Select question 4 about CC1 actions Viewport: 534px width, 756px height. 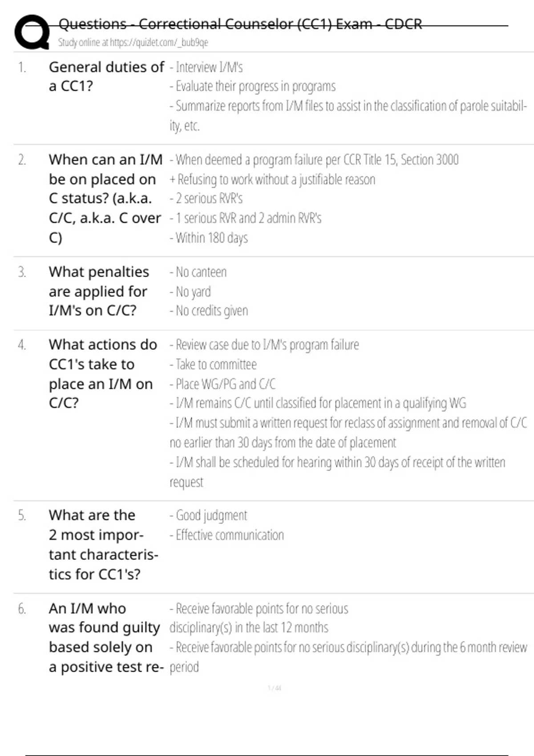click(103, 374)
